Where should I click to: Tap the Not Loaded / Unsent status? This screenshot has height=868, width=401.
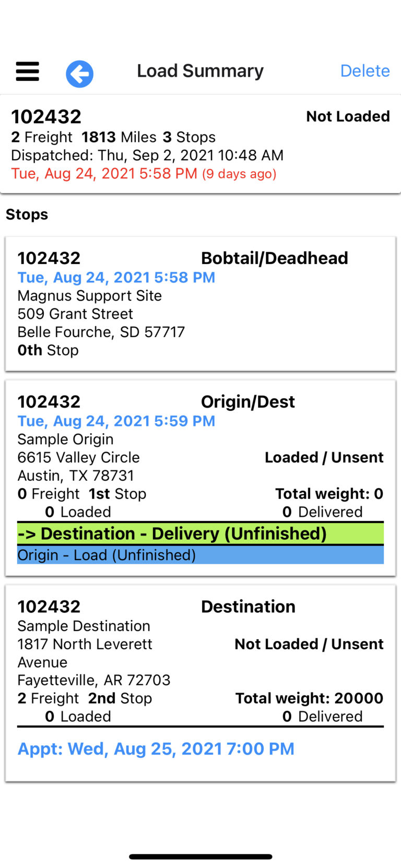pyautogui.click(x=309, y=644)
